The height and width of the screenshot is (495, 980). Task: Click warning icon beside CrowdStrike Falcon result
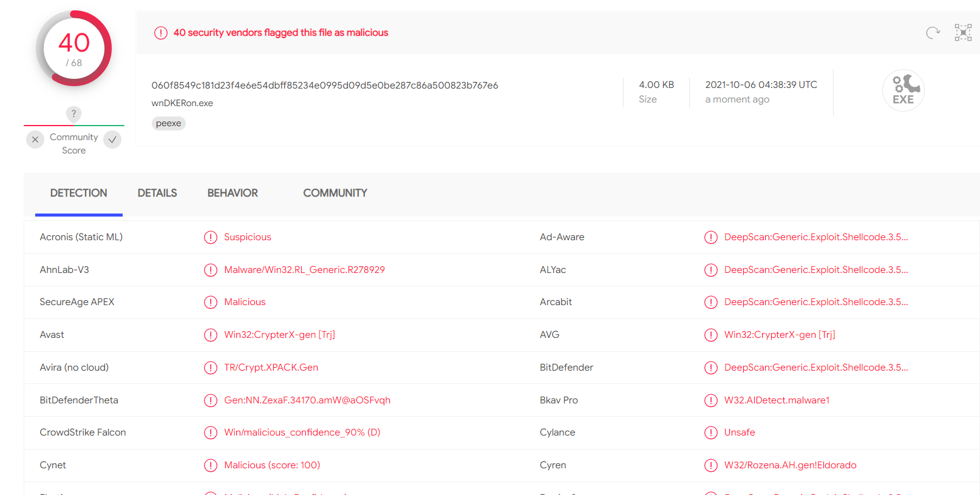tap(211, 433)
